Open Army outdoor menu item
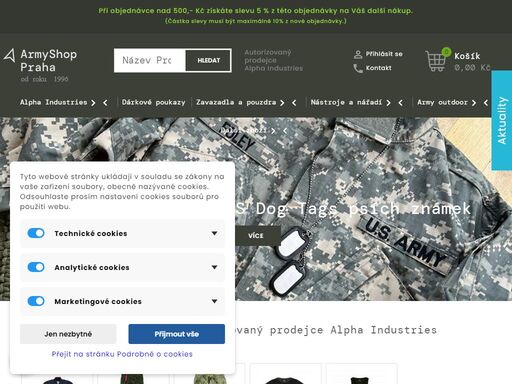This screenshot has width=512, height=384. (x=442, y=102)
